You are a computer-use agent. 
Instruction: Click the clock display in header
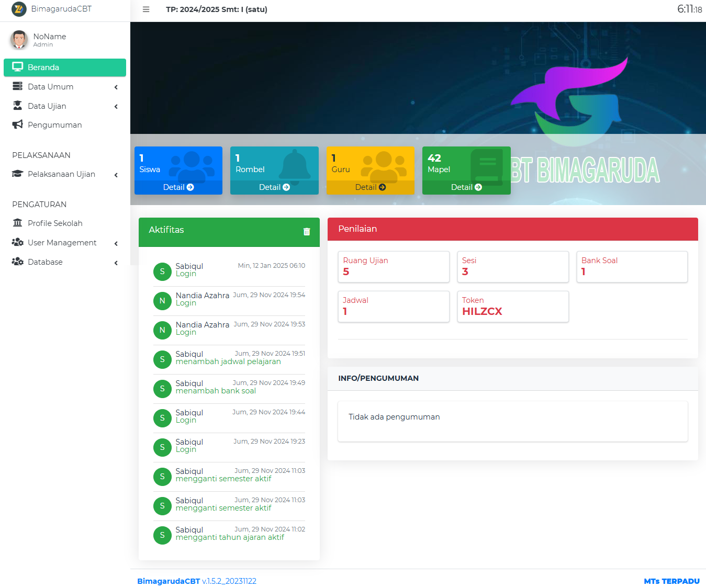coord(690,9)
